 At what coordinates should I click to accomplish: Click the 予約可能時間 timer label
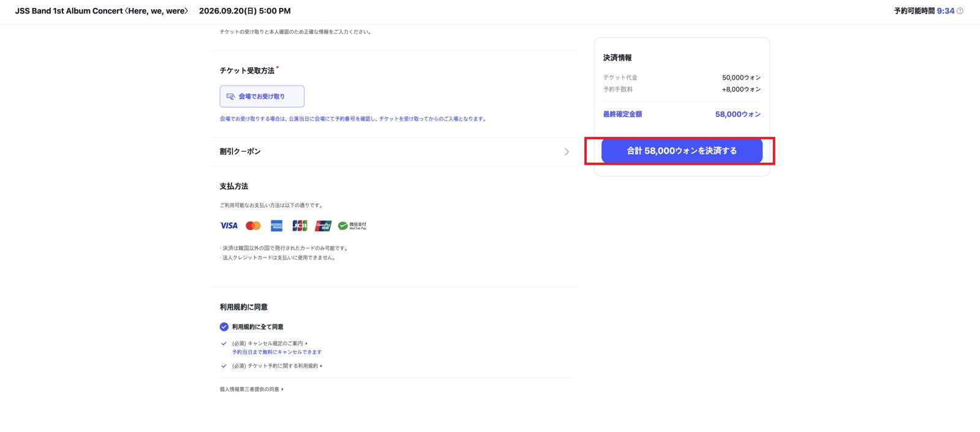(914, 11)
